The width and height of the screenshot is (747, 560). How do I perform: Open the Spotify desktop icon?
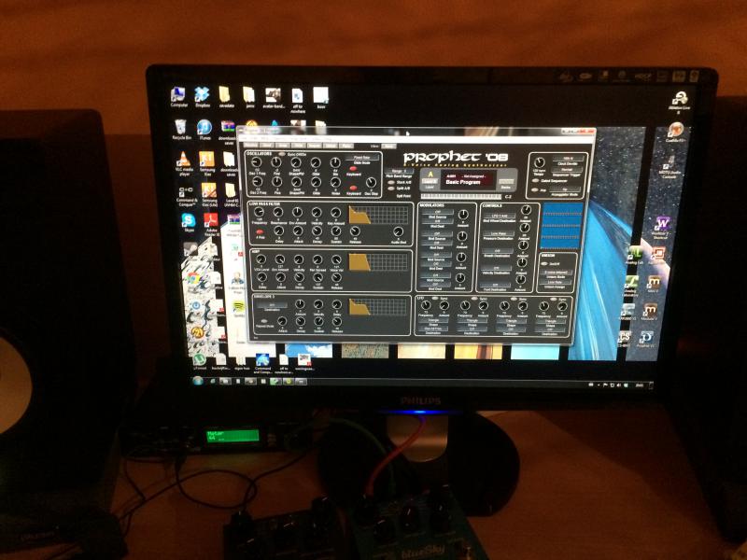(239, 309)
